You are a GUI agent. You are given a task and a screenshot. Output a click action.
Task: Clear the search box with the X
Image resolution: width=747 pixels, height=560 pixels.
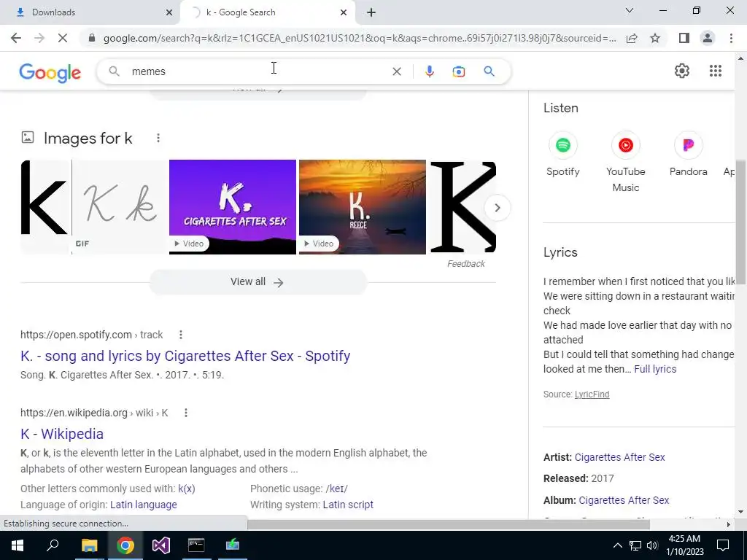396,71
